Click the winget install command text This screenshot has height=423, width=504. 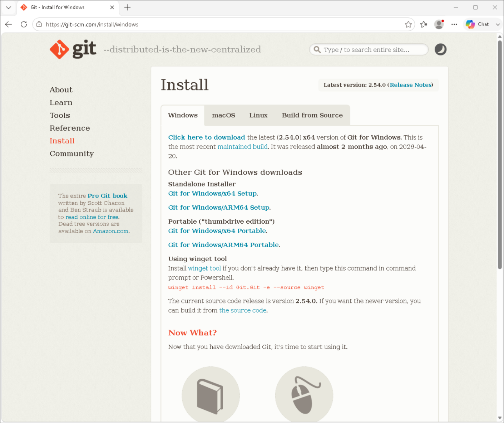246,287
